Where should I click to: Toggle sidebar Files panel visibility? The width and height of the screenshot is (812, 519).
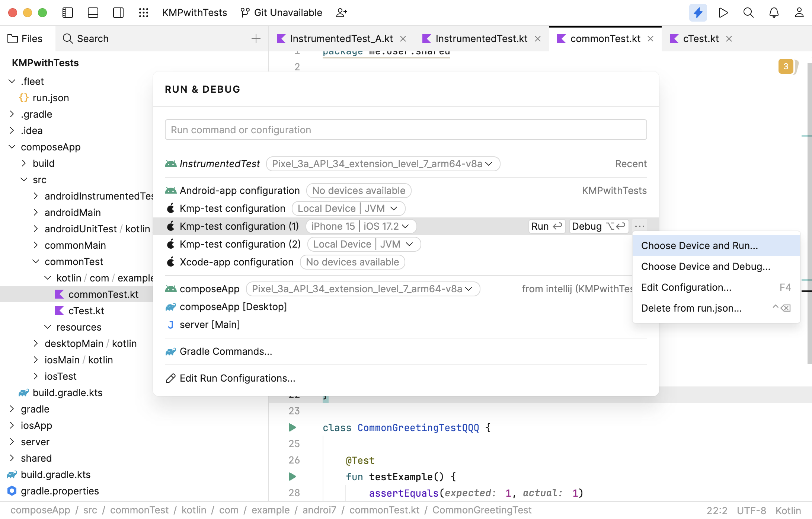[68, 12]
